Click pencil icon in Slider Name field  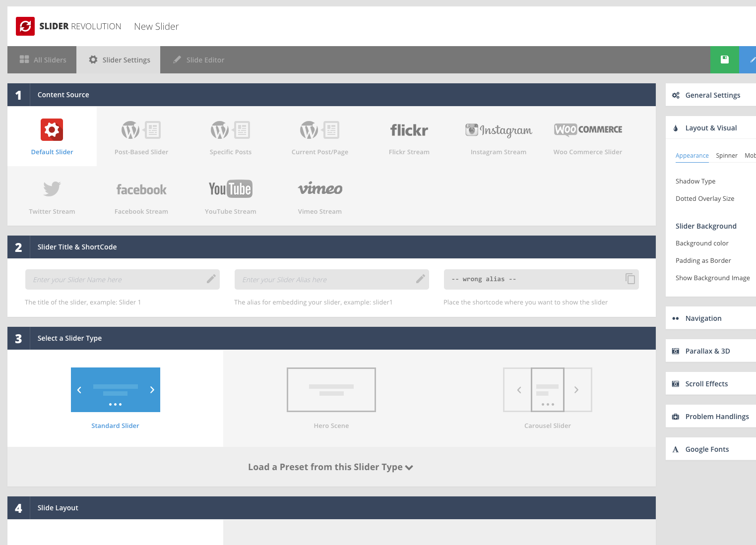tap(211, 279)
